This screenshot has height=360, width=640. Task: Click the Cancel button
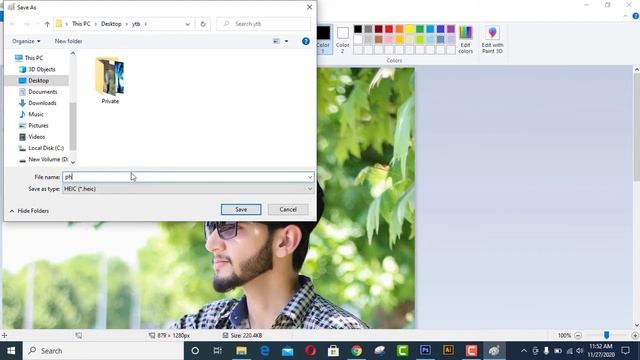coord(288,209)
